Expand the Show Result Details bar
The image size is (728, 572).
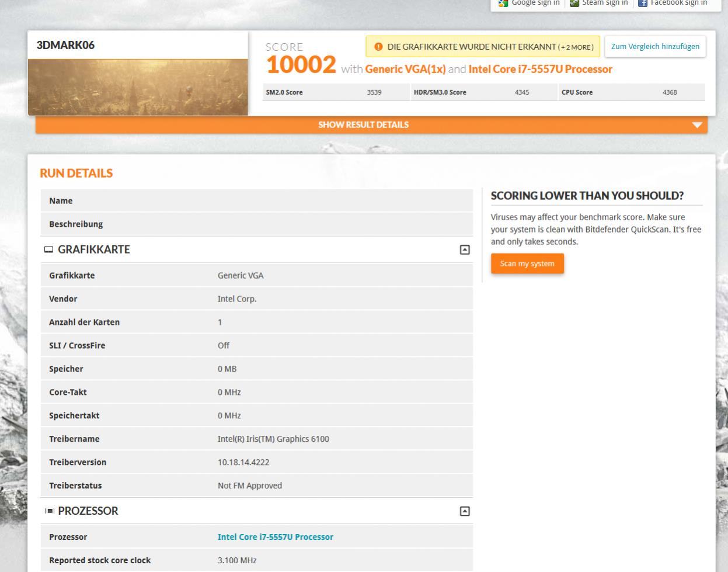371,124
